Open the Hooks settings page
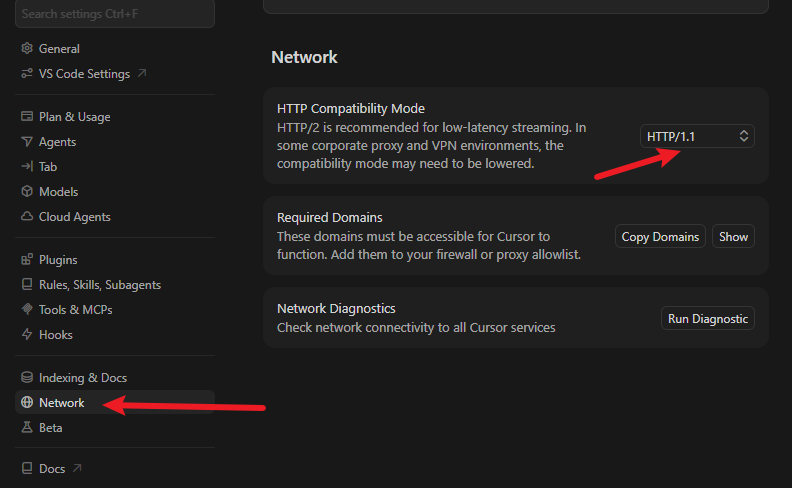 115,334
